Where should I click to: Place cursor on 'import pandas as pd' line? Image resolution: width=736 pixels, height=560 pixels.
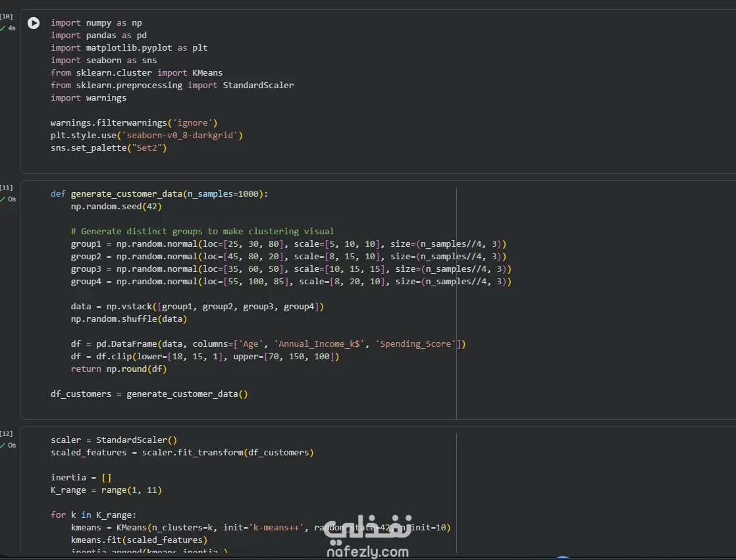[99, 36]
